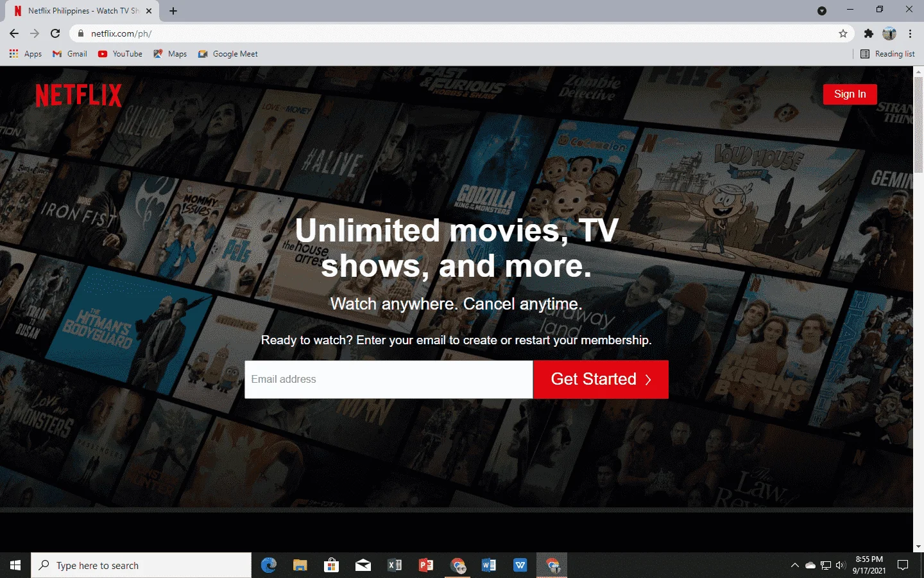
Task: Click the dropdown arrow in Chrome's title bar
Action: click(822, 11)
